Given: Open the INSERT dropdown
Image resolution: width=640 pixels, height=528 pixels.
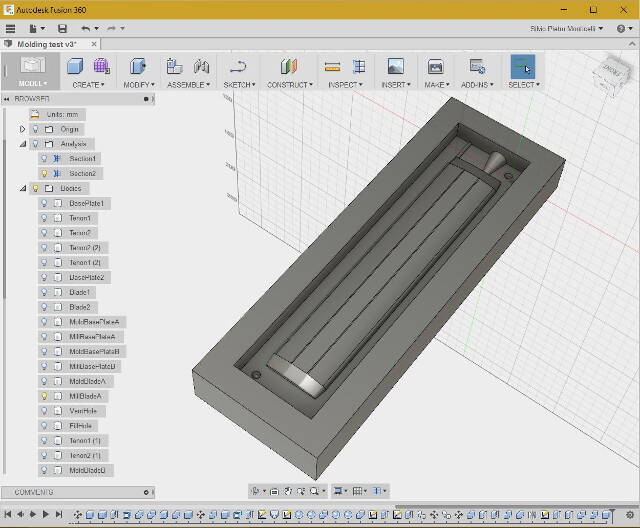Looking at the screenshot, I should [x=396, y=84].
